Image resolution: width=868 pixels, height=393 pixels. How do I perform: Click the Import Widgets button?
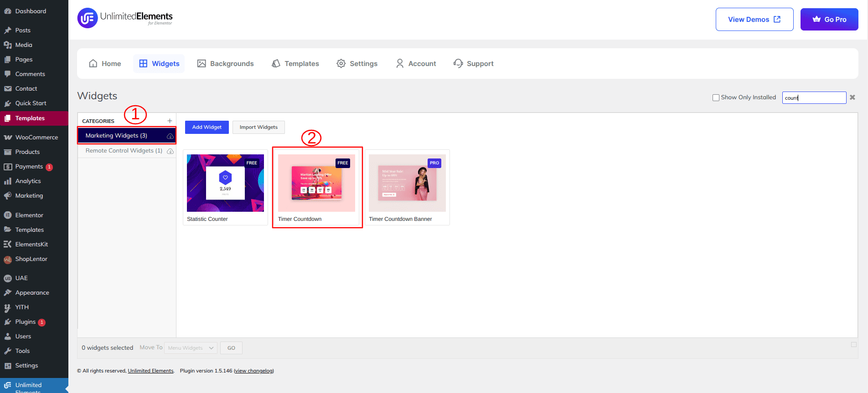tap(258, 127)
